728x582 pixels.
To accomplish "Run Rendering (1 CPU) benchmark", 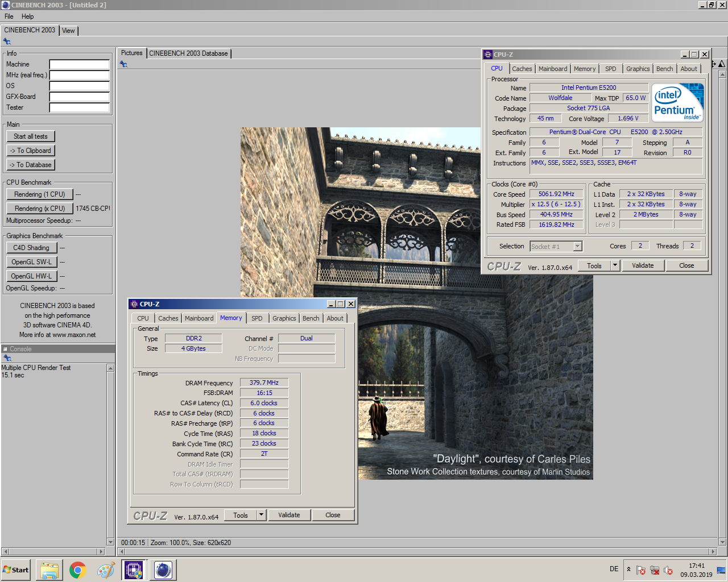I will click(x=40, y=194).
